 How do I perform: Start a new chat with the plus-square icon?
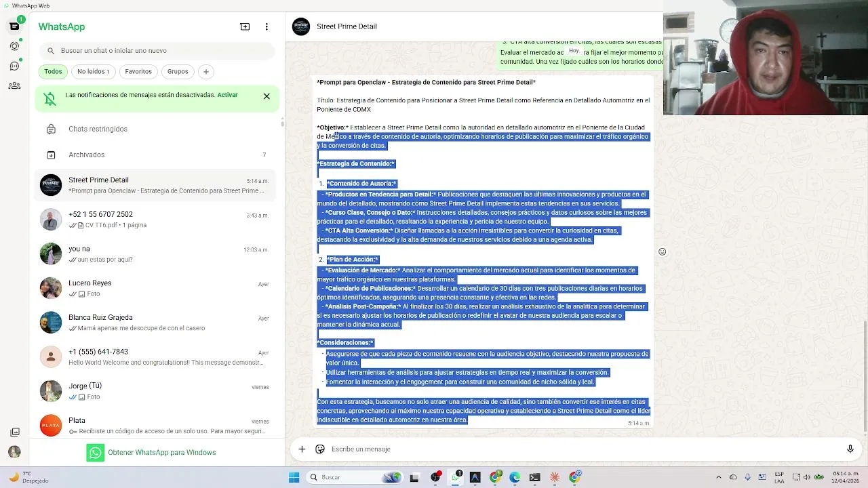pyautogui.click(x=245, y=26)
